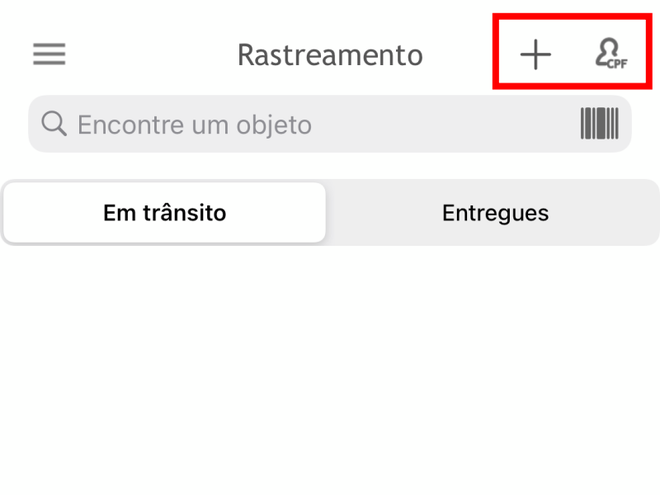660x495 pixels.
Task: Activate the Em trânsito segment button
Action: [165, 213]
